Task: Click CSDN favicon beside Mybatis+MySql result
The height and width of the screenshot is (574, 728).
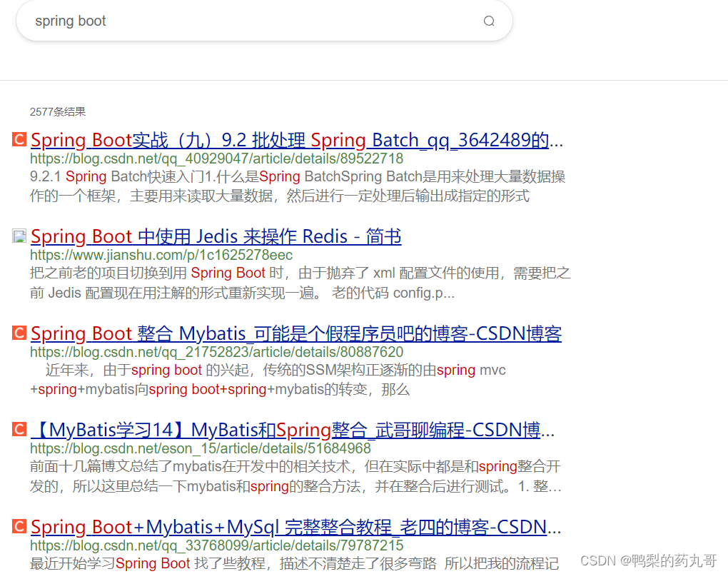Action: 19,526
